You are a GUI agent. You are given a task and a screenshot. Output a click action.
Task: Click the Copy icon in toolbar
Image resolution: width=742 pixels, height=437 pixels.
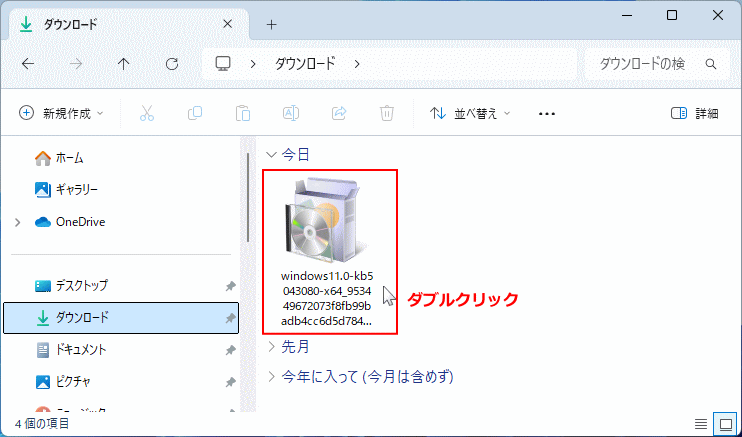click(x=195, y=113)
